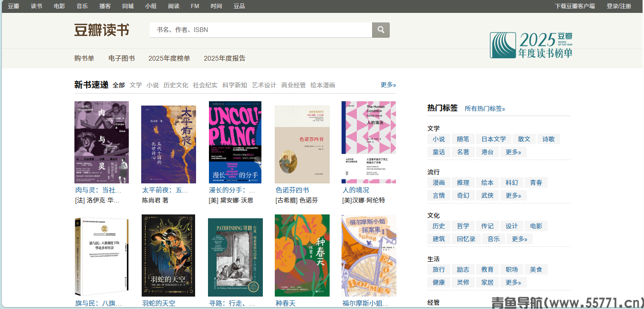Click the 诗歌 tag
Image resolution: width=644 pixels, height=309 pixels.
pos(549,139)
